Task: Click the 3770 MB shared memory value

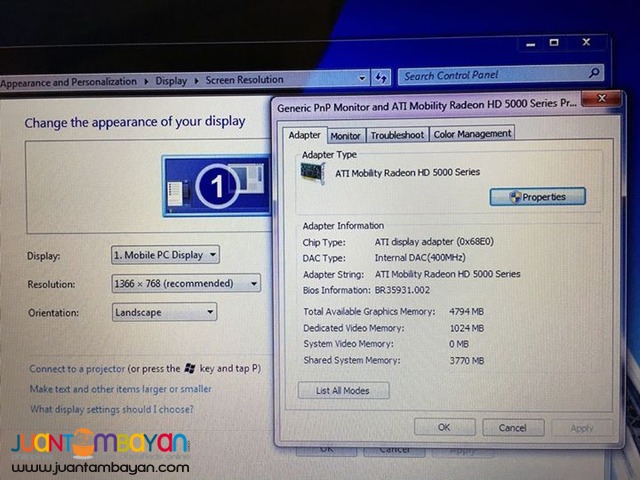Action: click(x=467, y=361)
